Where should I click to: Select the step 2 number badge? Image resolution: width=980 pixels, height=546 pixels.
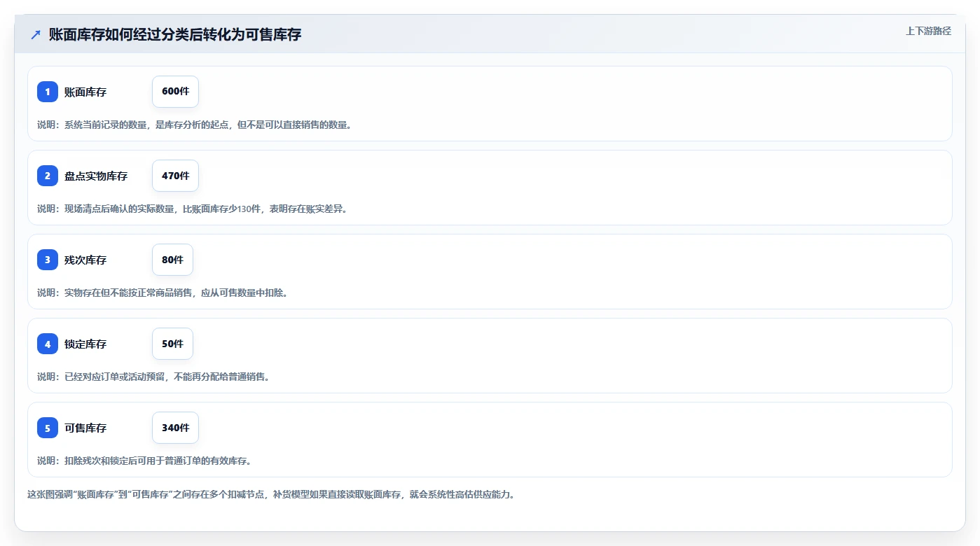coord(48,176)
